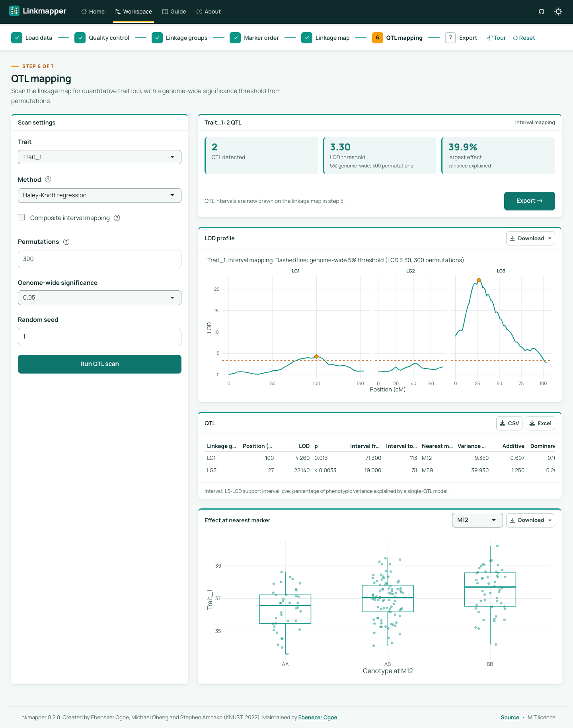Open the Trait dropdown
This screenshot has height=728, width=573.
(x=99, y=157)
